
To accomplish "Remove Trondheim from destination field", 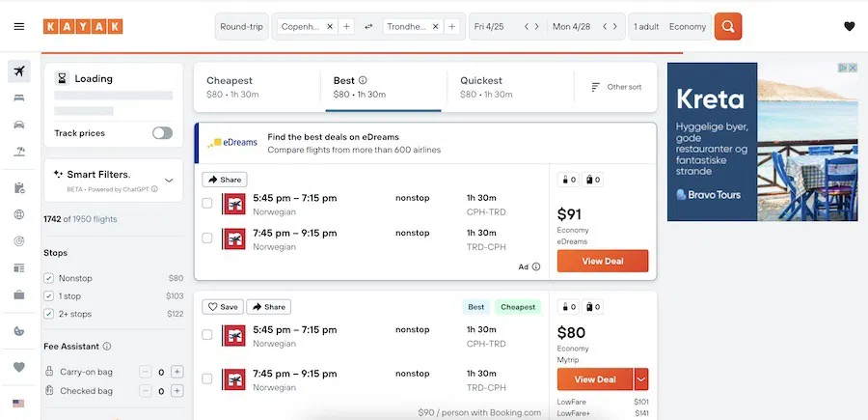I will pyautogui.click(x=435, y=27).
